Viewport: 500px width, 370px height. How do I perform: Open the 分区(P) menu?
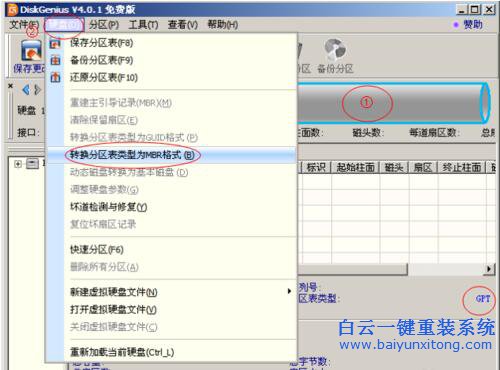coord(104,25)
